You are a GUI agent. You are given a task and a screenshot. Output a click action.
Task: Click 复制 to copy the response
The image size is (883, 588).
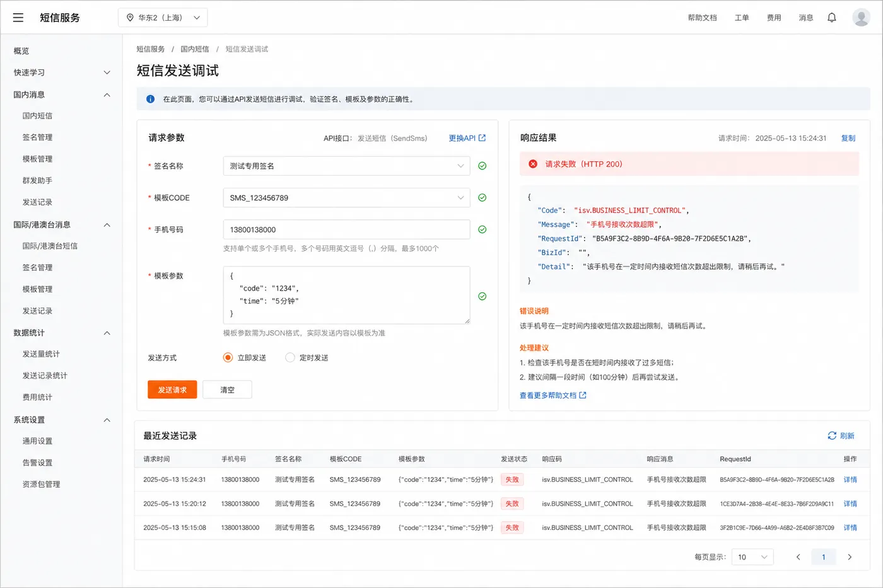848,138
